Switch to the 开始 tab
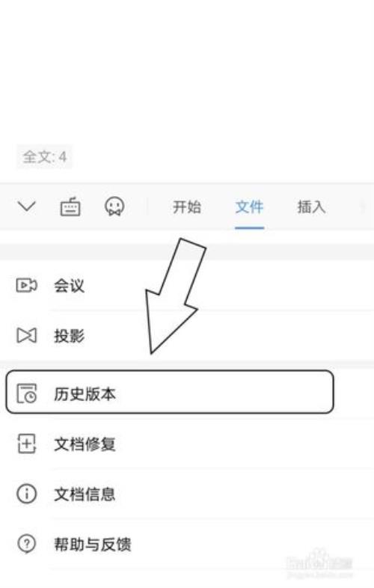 tap(187, 206)
